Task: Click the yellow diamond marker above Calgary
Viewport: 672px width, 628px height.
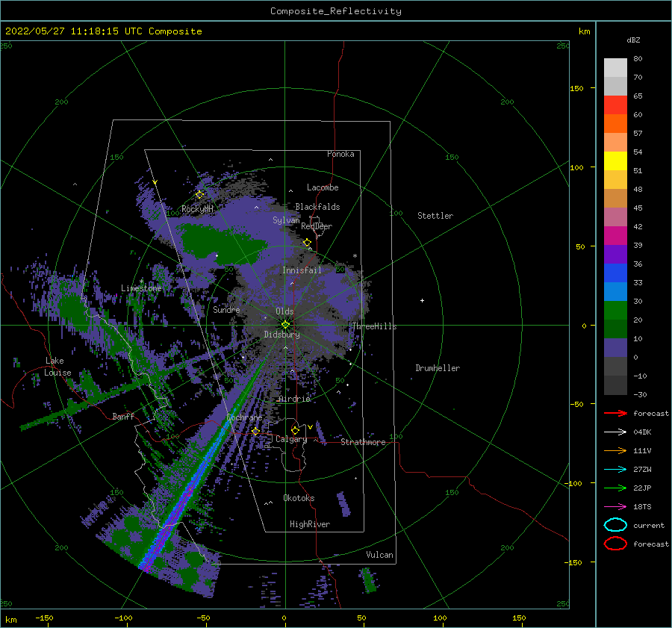Action: (295, 430)
